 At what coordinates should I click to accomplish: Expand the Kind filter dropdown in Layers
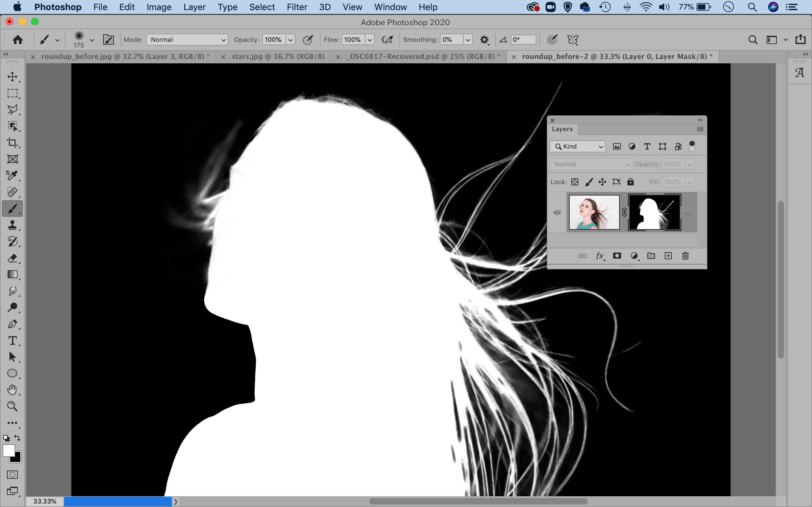pyautogui.click(x=578, y=146)
